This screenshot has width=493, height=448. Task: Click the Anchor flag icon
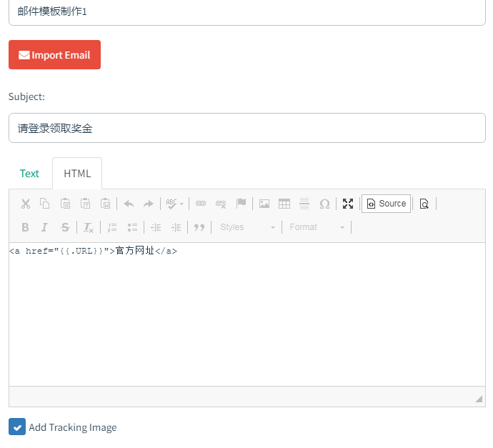(x=241, y=204)
